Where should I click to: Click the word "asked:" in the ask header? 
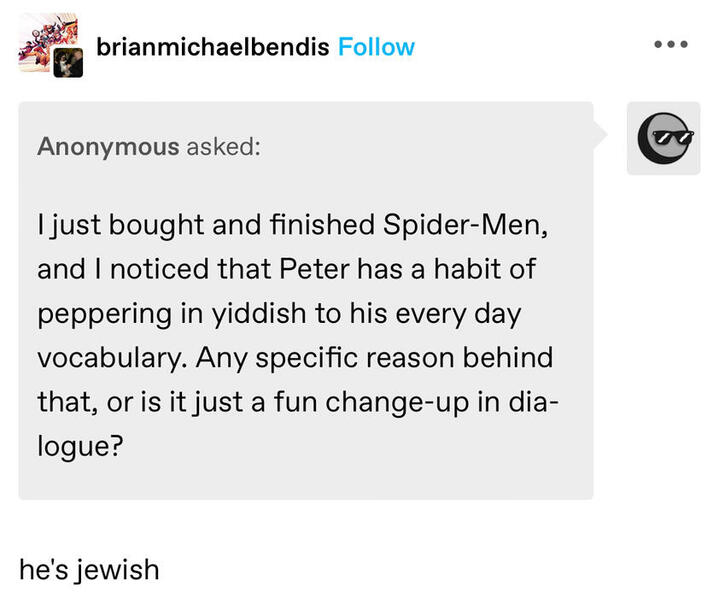coord(223,146)
